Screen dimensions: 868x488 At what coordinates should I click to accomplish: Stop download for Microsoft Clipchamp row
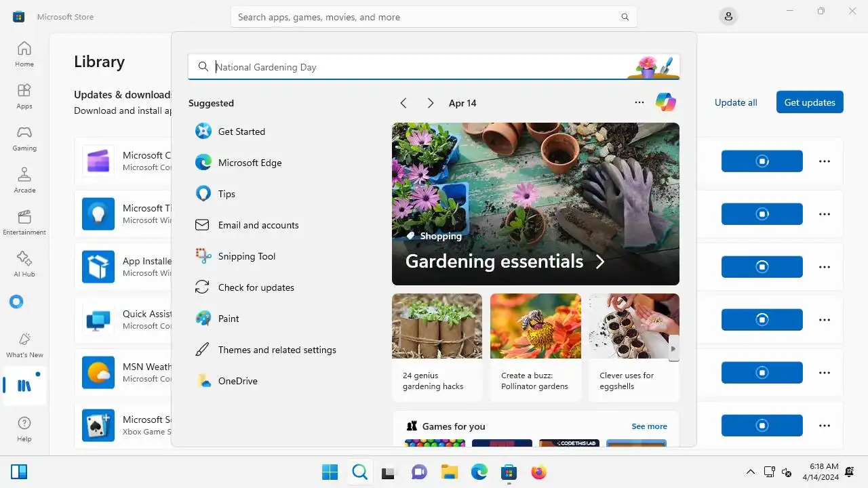click(762, 161)
